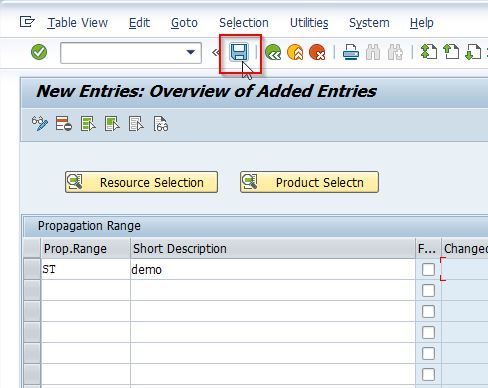Delete the entry with the row-minus icon
The image size is (488, 388).
click(x=64, y=124)
